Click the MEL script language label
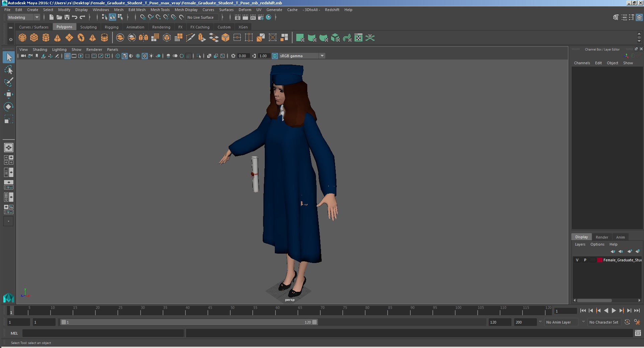The width and height of the screenshot is (644, 348). pos(14,333)
